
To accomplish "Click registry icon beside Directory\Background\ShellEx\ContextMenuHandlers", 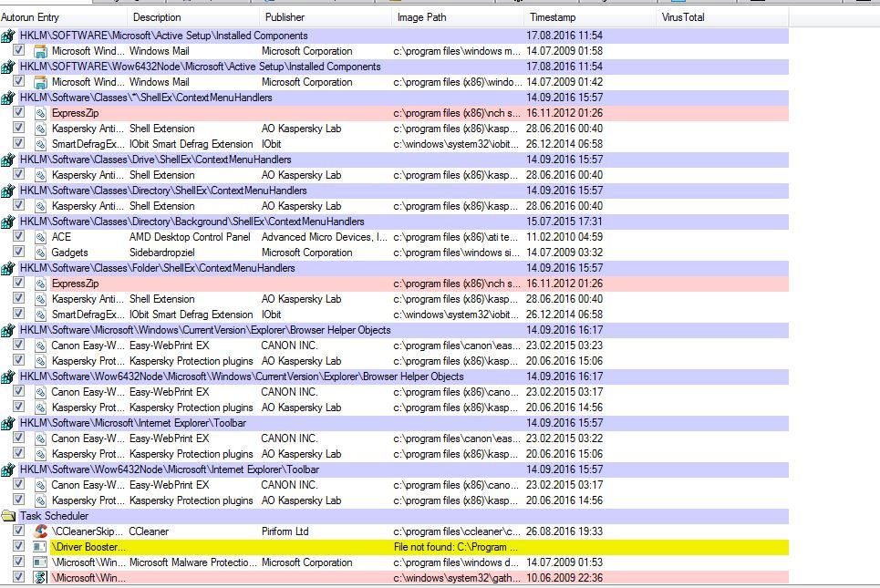I will click(8, 222).
